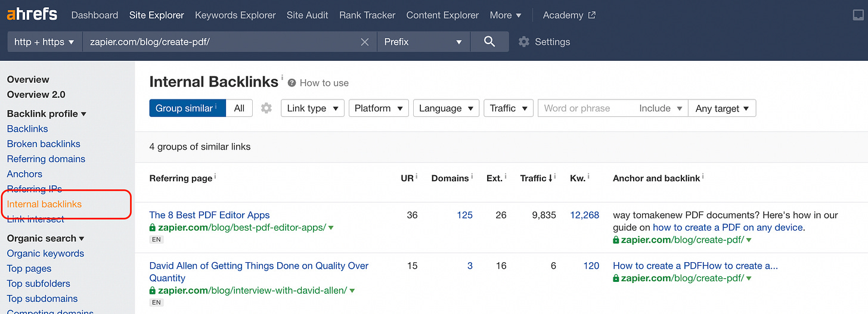Open Top subdomains report

(42, 299)
